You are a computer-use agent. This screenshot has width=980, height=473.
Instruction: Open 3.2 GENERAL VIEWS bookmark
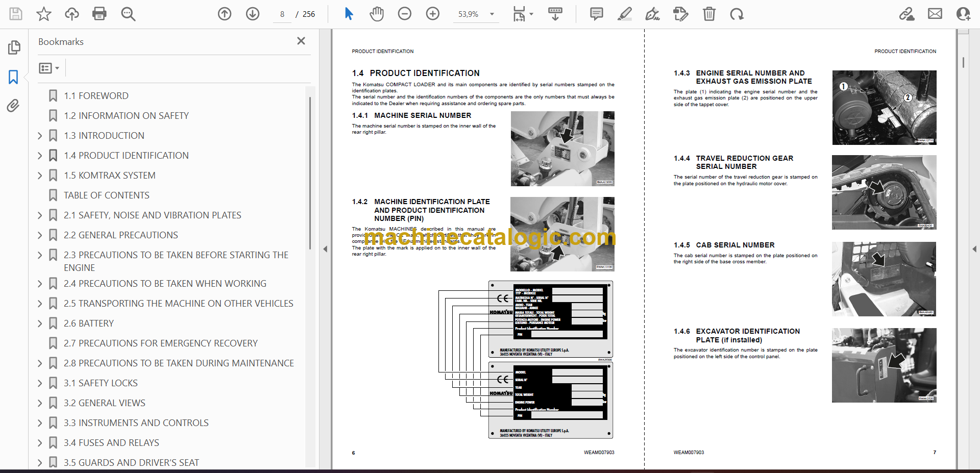coord(105,403)
